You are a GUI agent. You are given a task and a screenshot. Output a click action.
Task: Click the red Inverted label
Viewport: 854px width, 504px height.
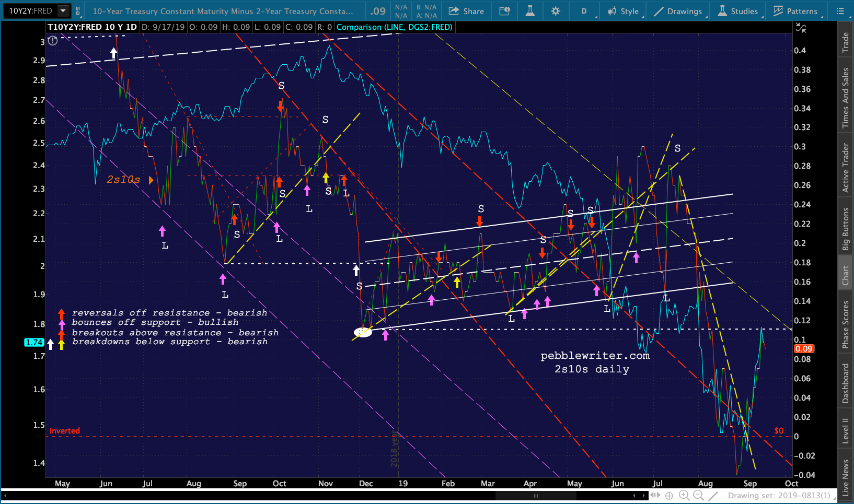[x=65, y=431]
